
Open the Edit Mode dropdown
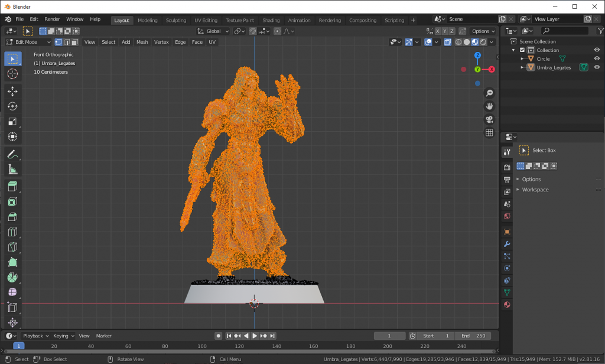point(27,42)
